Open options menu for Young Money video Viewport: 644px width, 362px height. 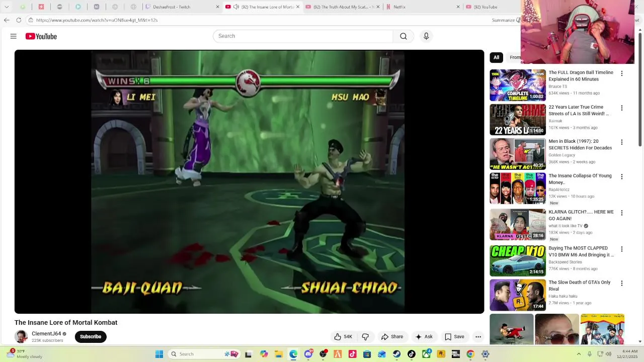tap(622, 177)
